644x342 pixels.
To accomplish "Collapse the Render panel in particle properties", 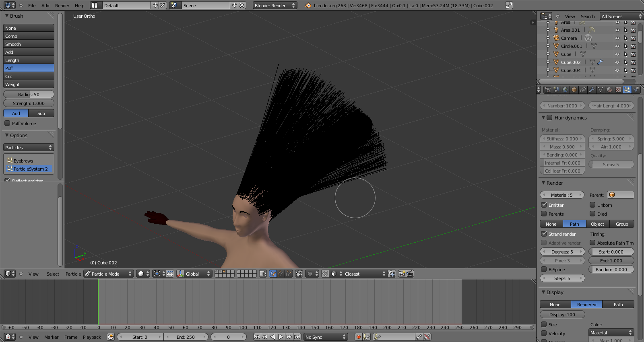I will point(543,183).
